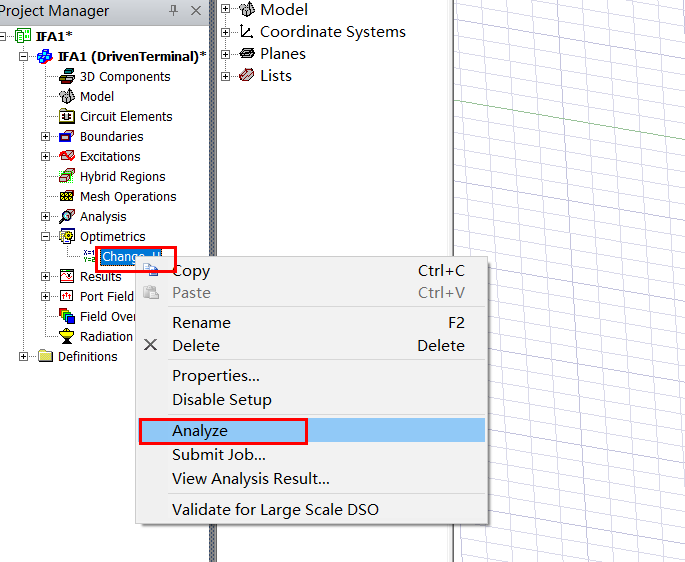Click the Circuit Elements icon
Image resolution: width=685 pixels, height=562 pixels.
67,116
